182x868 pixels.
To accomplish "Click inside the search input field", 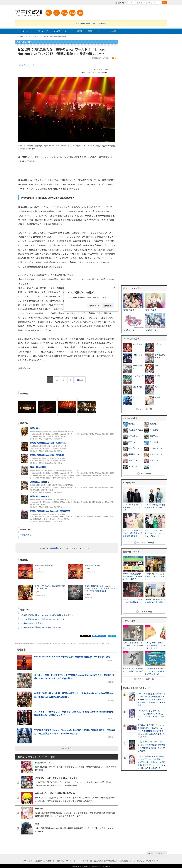I will coord(145,3).
